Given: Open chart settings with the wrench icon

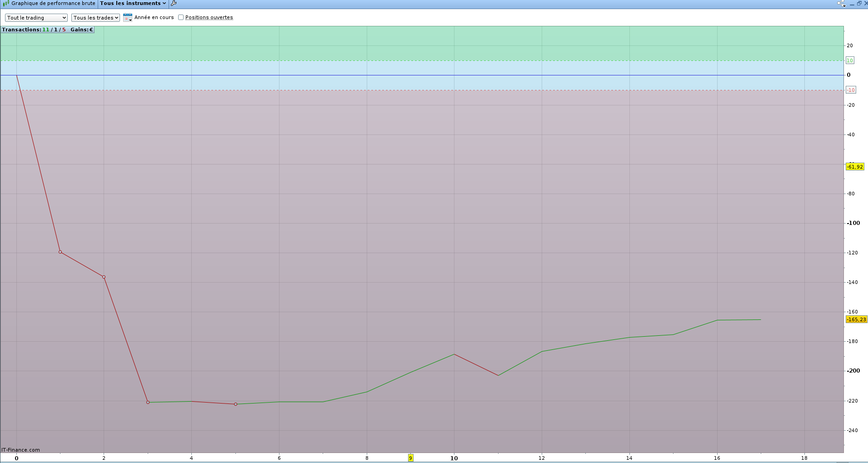Looking at the screenshot, I should pyautogui.click(x=174, y=3).
